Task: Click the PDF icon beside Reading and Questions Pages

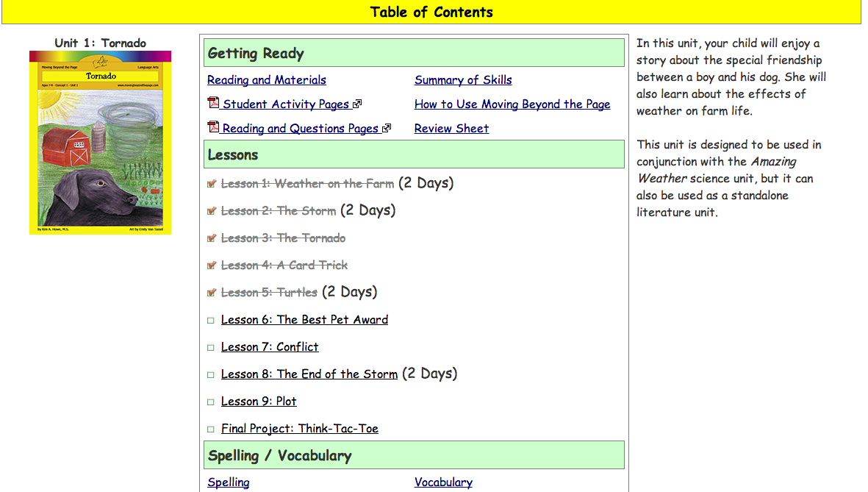Action: (x=213, y=128)
